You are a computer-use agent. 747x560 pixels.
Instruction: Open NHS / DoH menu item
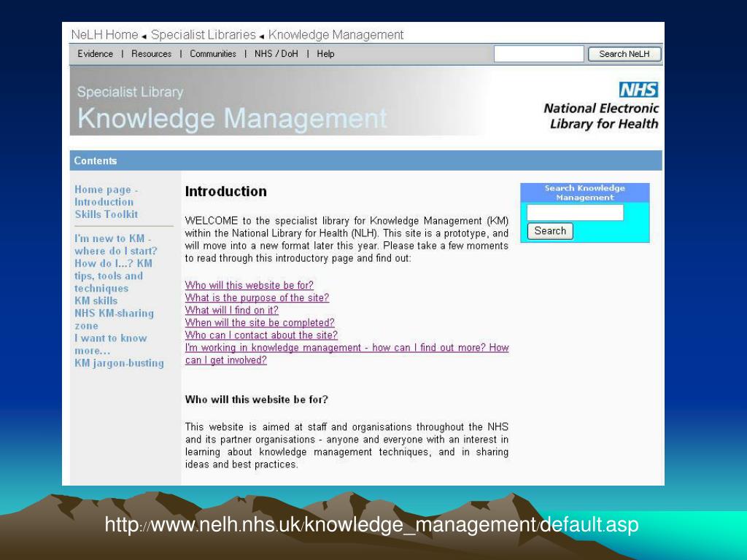click(x=276, y=54)
